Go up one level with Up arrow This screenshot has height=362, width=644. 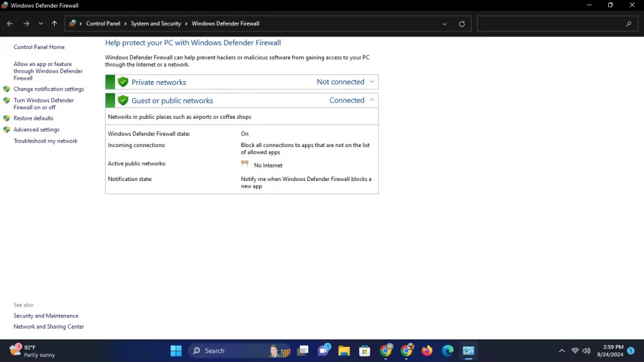54,24
